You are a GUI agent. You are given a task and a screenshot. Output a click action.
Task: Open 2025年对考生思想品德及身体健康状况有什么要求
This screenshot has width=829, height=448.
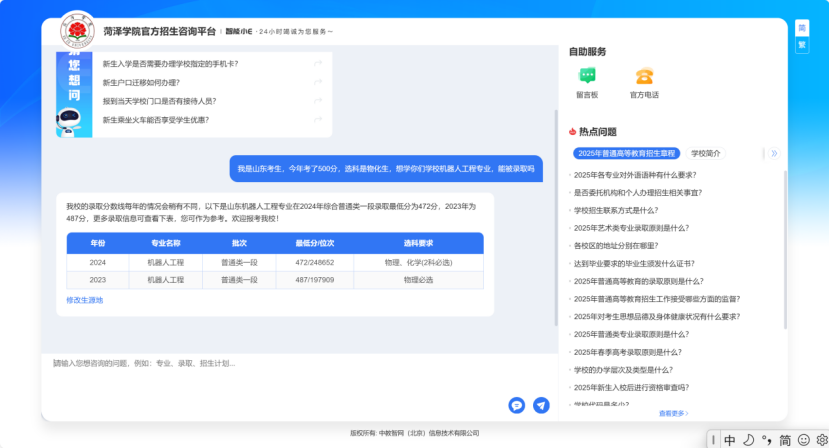(657, 317)
